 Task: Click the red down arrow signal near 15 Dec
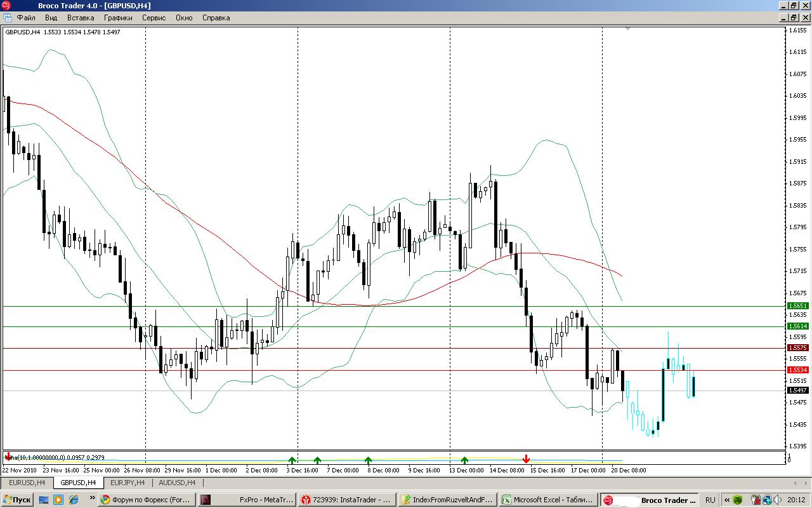point(526,459)
